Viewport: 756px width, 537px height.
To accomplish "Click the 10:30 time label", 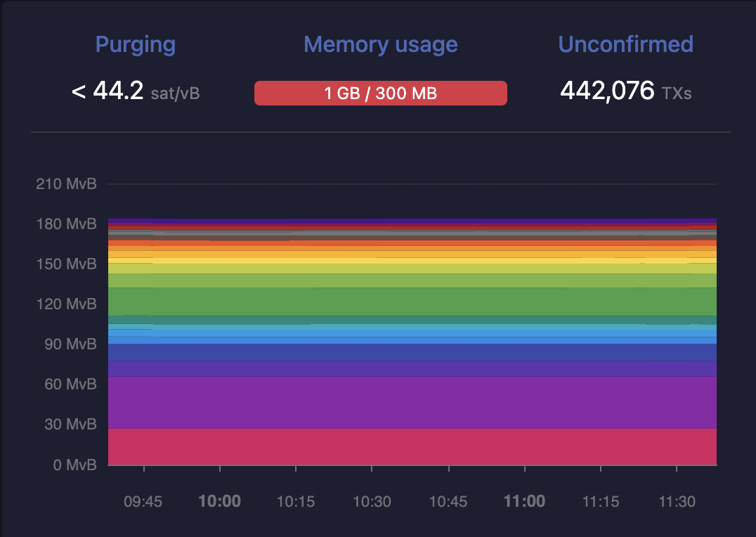I will point(372,502).
